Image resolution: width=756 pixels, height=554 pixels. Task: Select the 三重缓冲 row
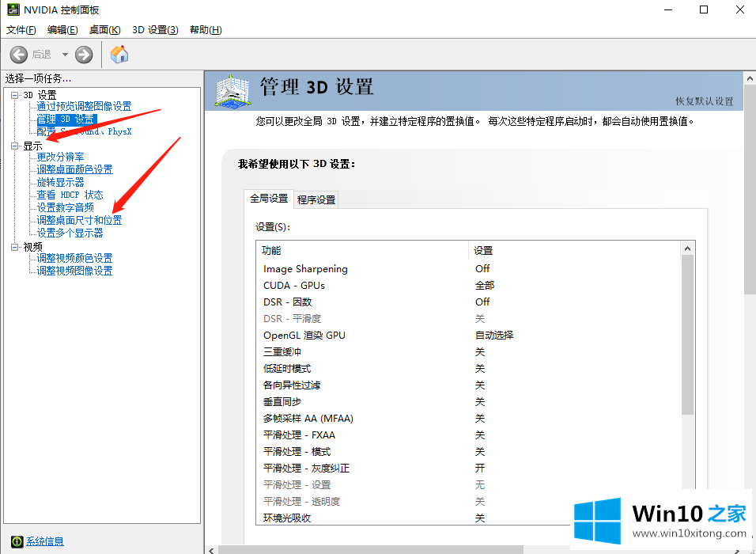[x=468, y=352]
